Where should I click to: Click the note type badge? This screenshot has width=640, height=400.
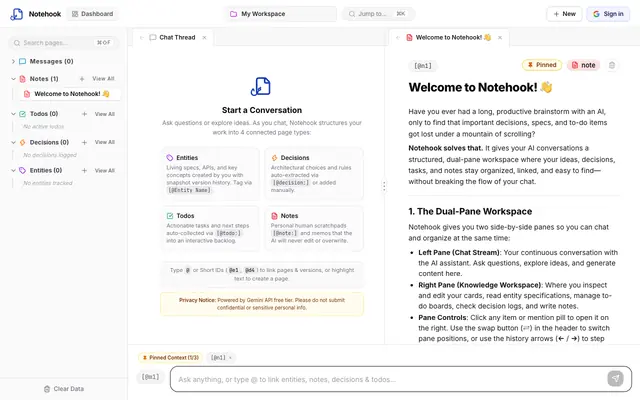click(583, 65)
